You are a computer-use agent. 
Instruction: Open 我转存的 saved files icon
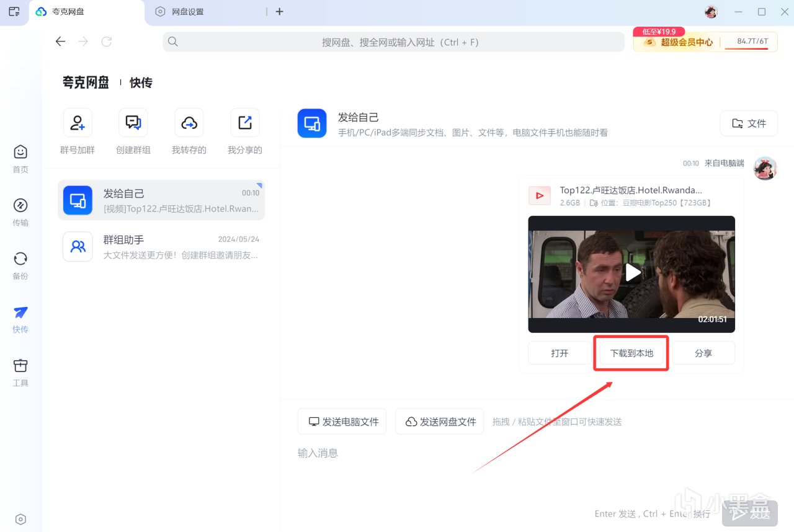(x=189, y=123)
